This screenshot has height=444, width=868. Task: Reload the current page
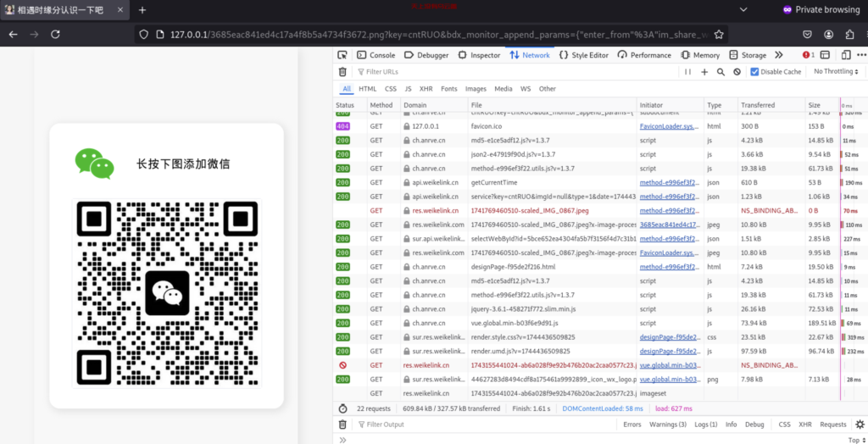click(55, 35)
